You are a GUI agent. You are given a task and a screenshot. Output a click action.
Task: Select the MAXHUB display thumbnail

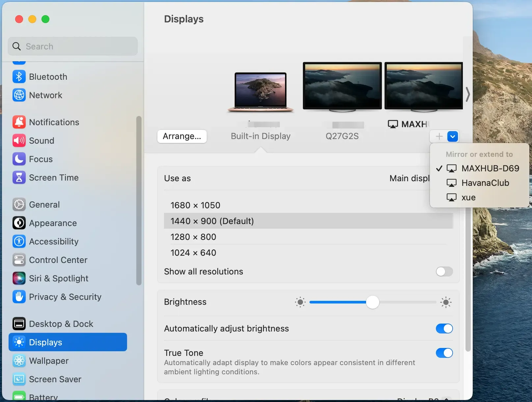pos(424,86)
